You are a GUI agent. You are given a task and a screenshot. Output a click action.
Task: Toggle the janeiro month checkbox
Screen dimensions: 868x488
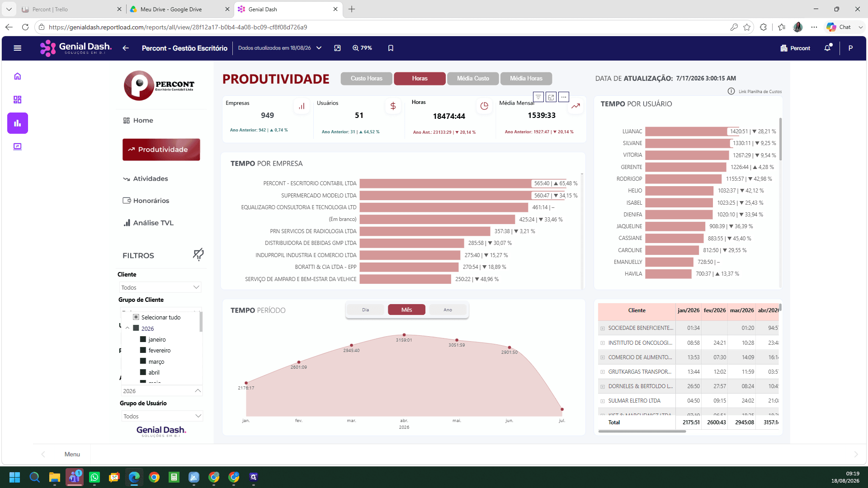pyautogui.click(x=143, y=339)
